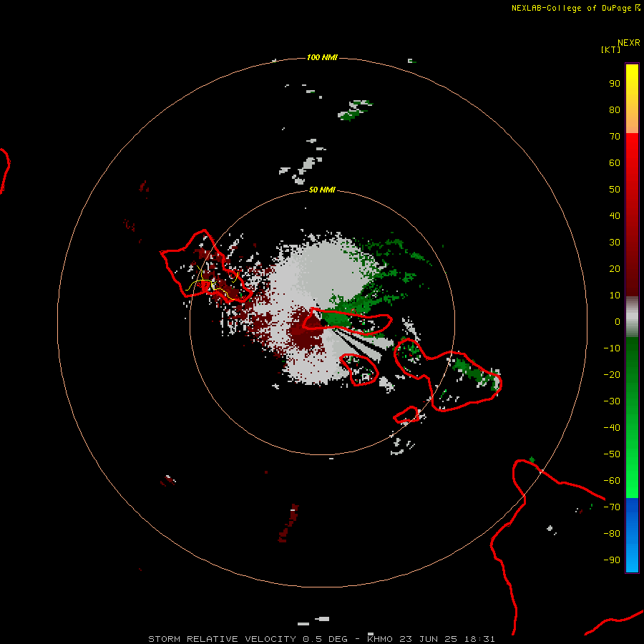644x644 pixels.
Task: Click the NEXLAB-College of DuPage credit text
Action: tap(576, 8)
